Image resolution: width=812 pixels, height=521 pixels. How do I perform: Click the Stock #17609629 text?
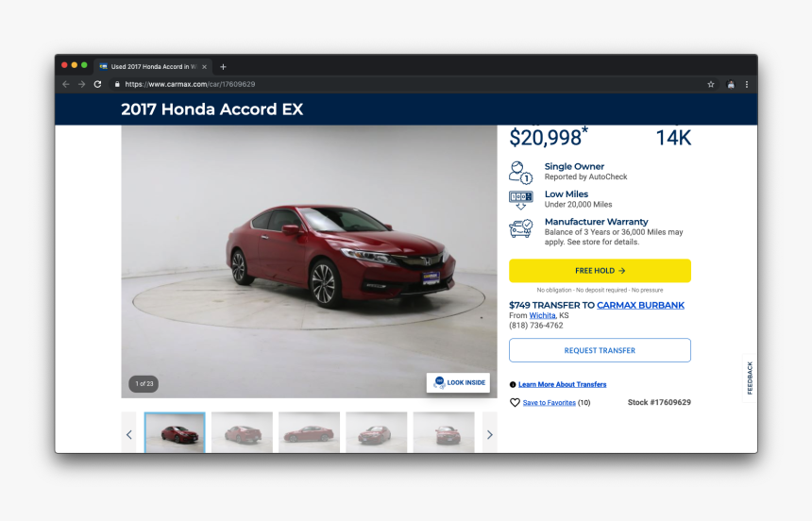[x=659, y=402]
